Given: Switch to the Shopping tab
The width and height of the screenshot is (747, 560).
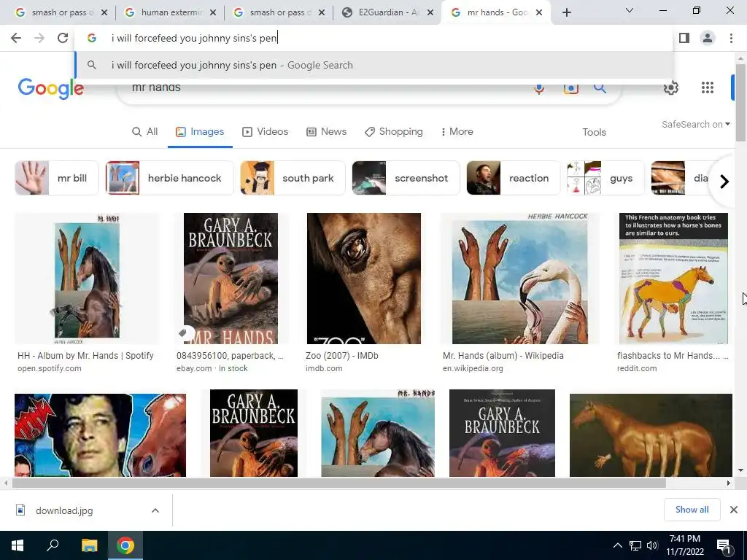Looking at the screenshot, I should coord(393,131).
